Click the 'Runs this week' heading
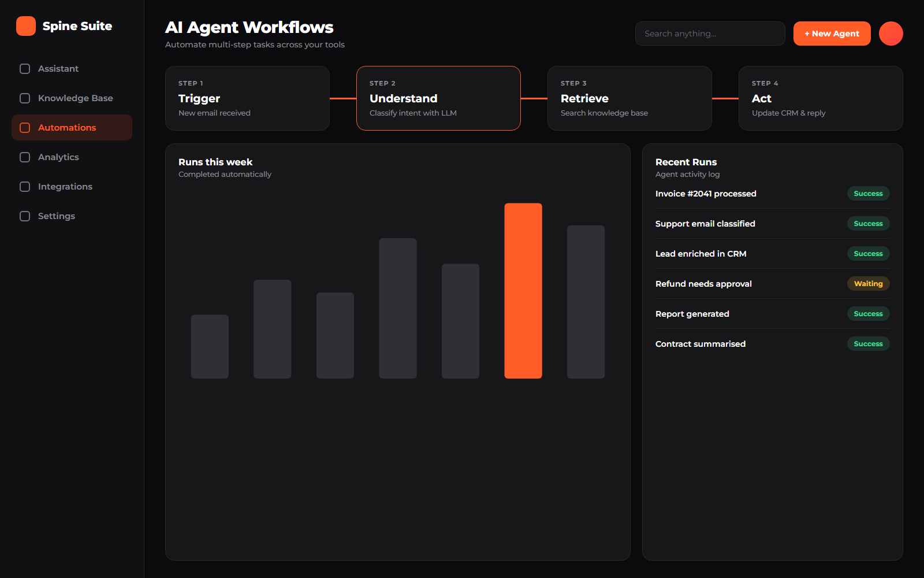The image size is (924, 578). (x=215, y=162)
